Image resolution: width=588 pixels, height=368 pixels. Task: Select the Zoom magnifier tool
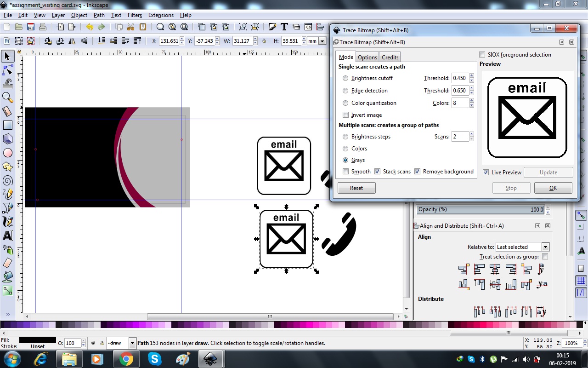7,97
